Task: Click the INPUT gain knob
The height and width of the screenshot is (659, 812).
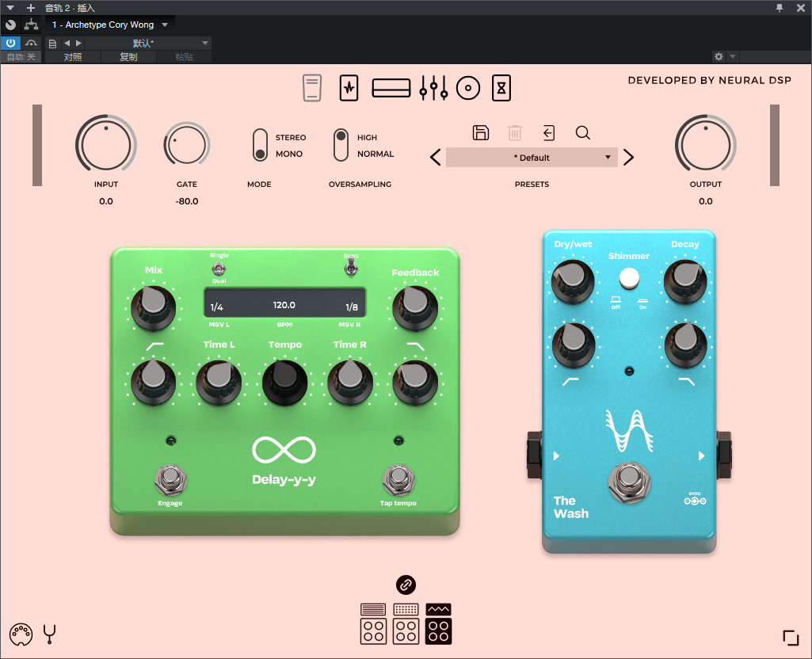Action: coord(106,144)
